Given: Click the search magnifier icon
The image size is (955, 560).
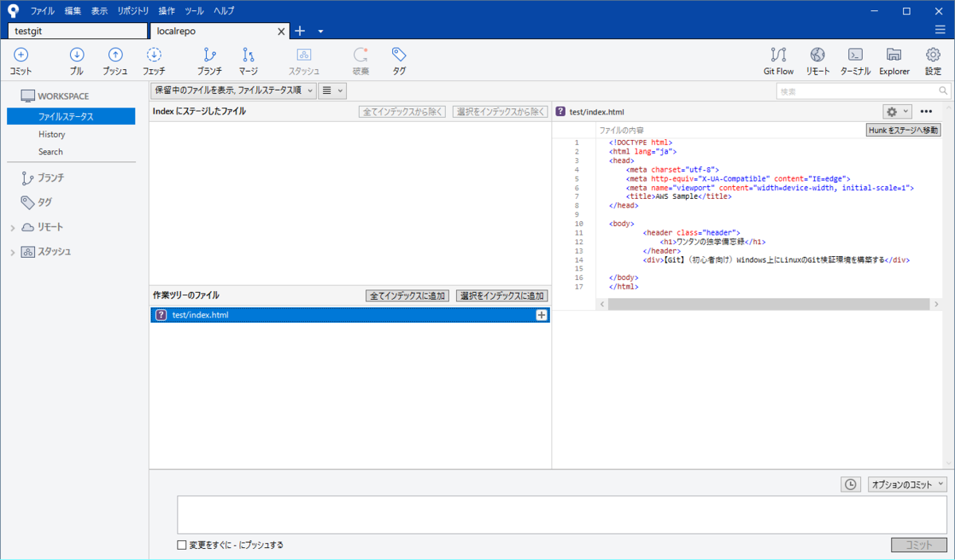Looking at the screenshot, I should pyautogui.click(x=943, y=91).
